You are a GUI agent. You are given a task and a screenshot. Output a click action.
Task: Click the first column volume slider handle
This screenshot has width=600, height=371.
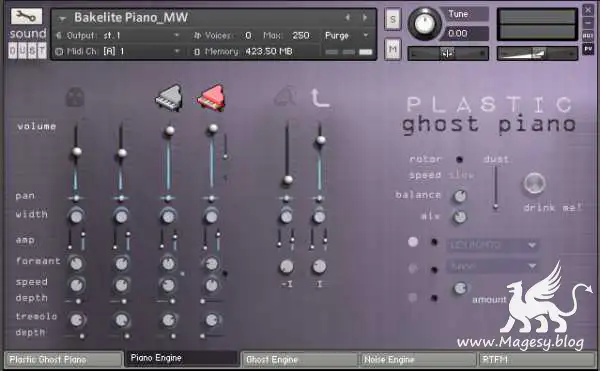coord(77,151)
